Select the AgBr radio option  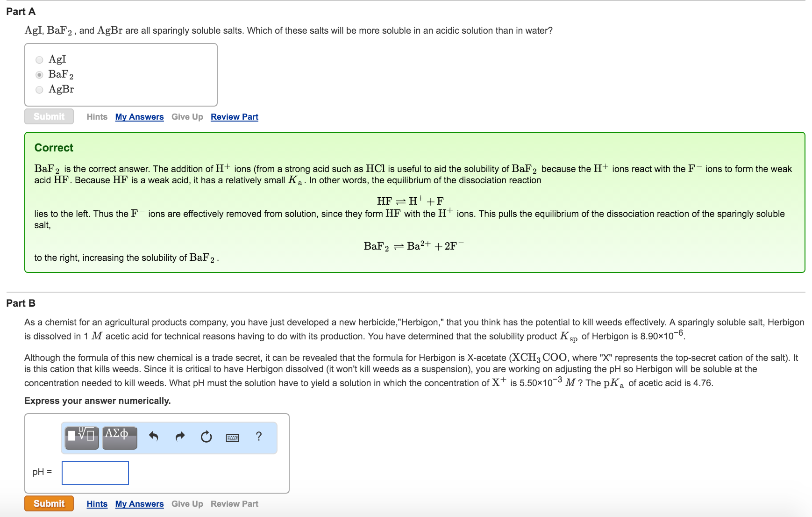[x=39, y=90]
